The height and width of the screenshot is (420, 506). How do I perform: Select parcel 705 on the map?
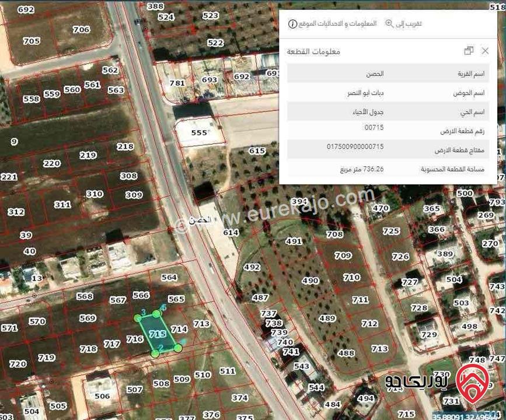(x=32, y=41)
